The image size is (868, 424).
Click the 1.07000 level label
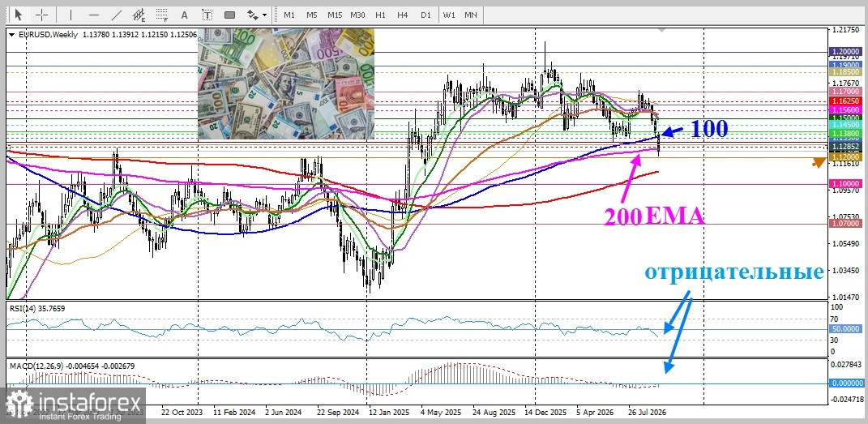pos(845,223)
